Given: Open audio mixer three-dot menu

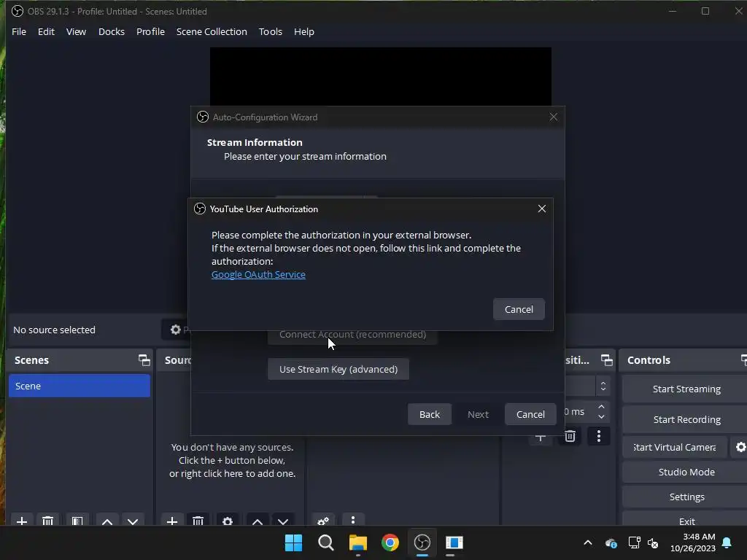Looking at the screenshot, I should [353, 520].
